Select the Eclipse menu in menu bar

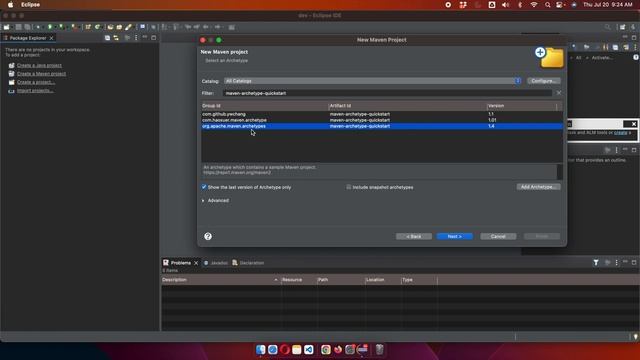coord(31,4)
